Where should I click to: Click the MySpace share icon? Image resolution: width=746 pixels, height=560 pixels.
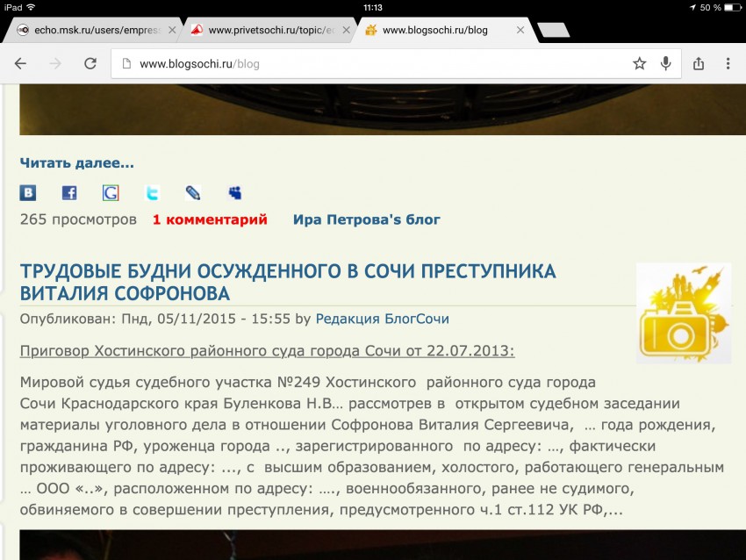(234, 193)
